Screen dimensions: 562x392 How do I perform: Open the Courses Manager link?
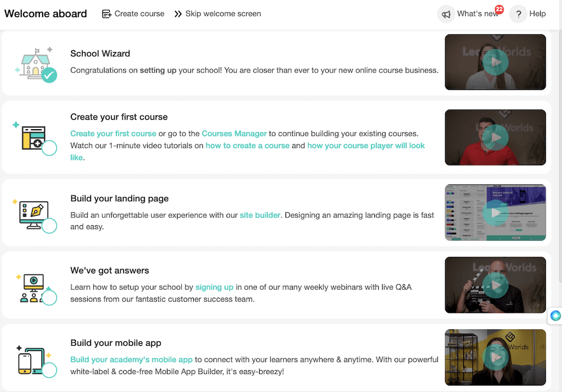coord(234,134)
